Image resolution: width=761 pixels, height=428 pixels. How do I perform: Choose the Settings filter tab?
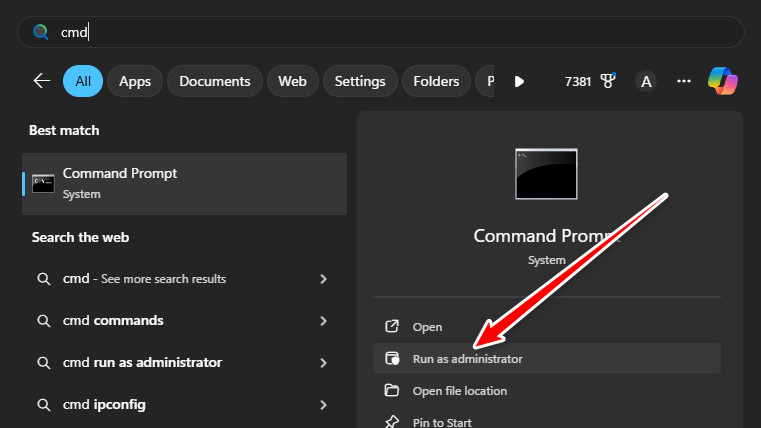click(360, 81)
